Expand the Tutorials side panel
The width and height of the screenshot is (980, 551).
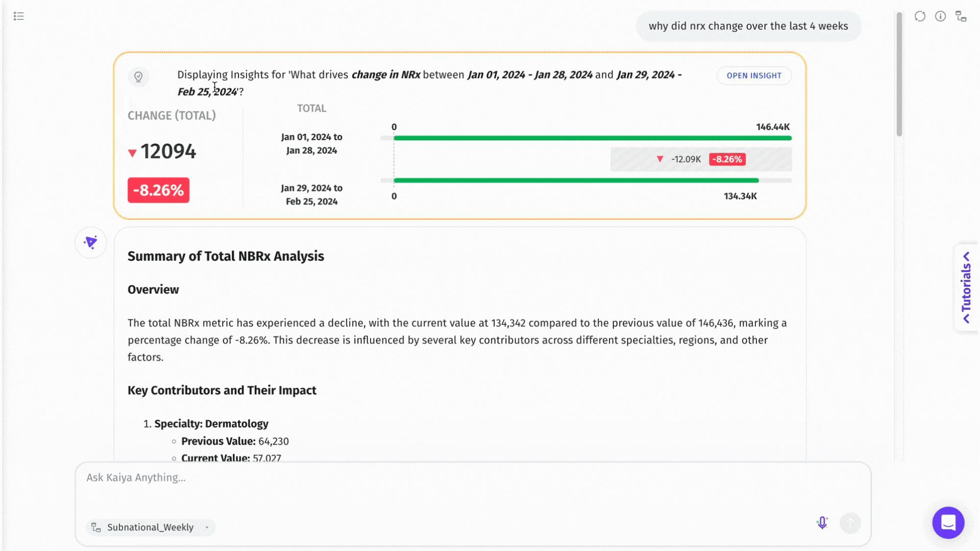[x=966, y=287]
